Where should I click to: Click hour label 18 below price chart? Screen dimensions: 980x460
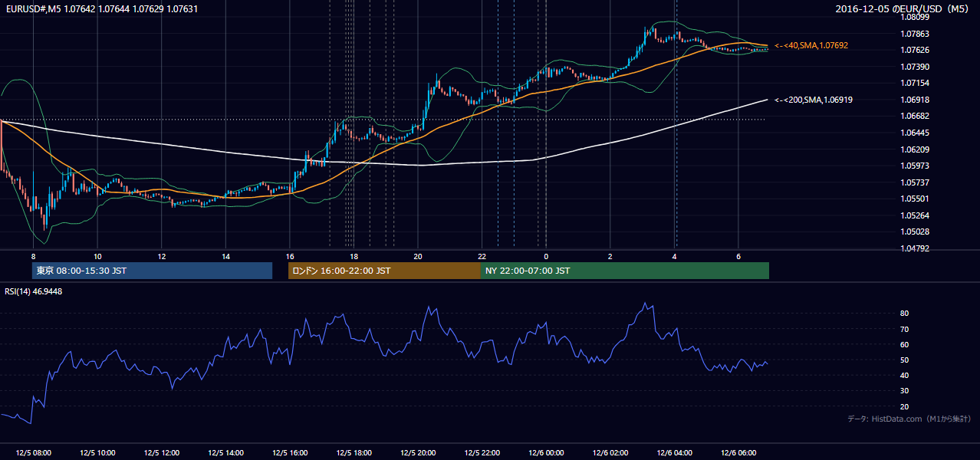point(354,256)
